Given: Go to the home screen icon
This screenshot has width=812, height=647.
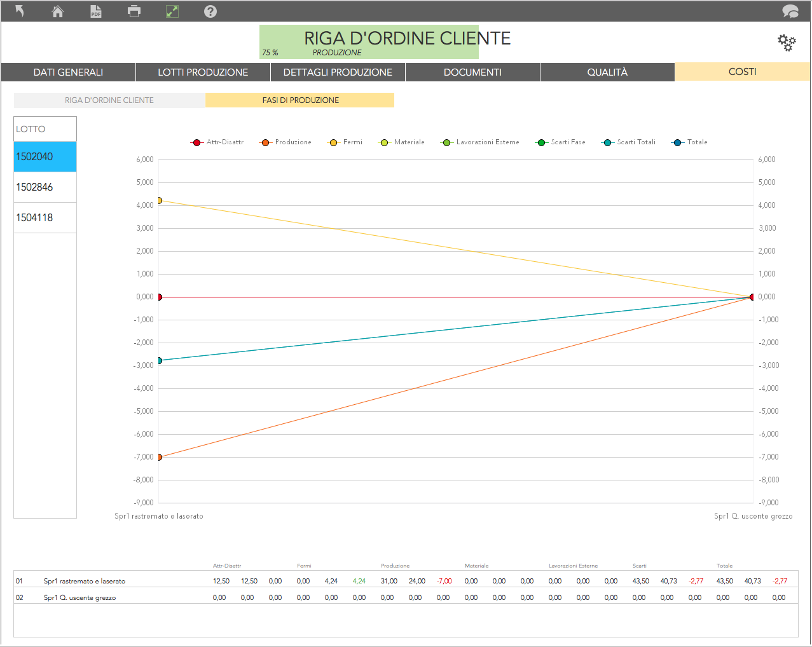Looking at the screenshot, I should [58, 11].
